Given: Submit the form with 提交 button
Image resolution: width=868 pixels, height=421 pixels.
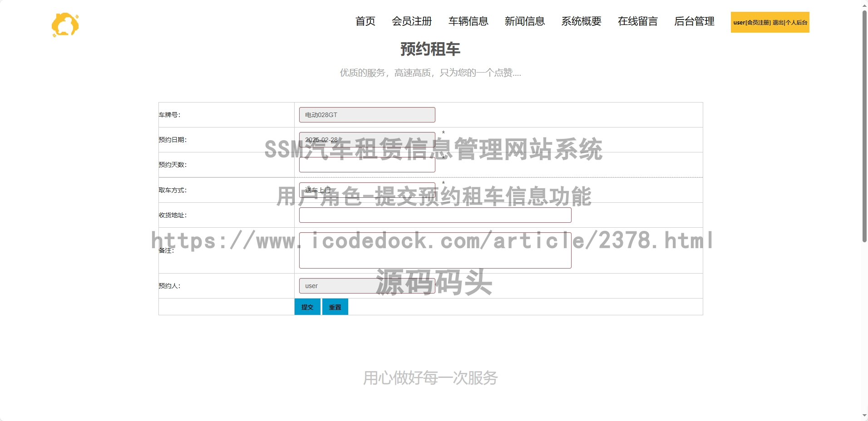Looking at the screenshot, I should (x=307, y=307).
